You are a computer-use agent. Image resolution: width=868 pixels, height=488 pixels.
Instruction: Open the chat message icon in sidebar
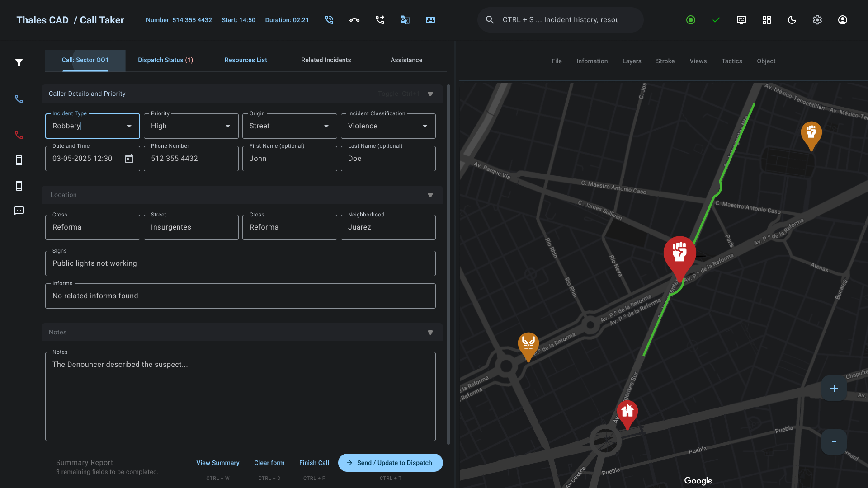pos(19,211)
